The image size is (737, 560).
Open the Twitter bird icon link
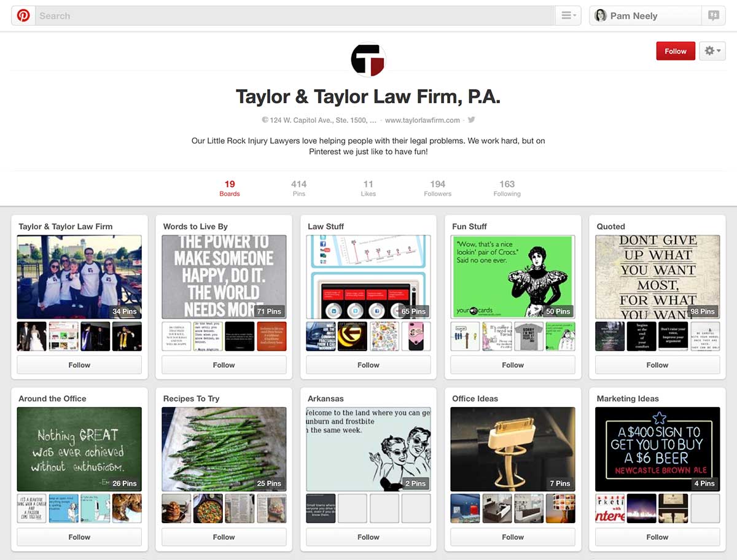point(471,120)
